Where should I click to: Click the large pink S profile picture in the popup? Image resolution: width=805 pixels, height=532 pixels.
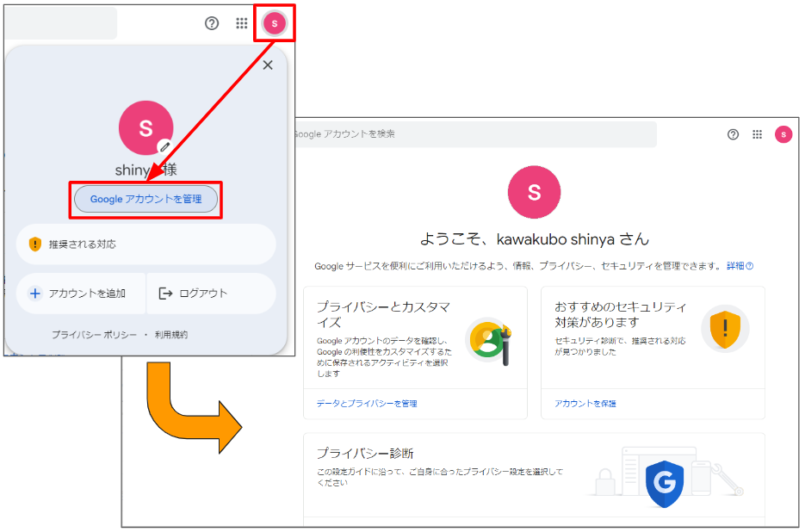pyautogui.click(x=146, y=128)
